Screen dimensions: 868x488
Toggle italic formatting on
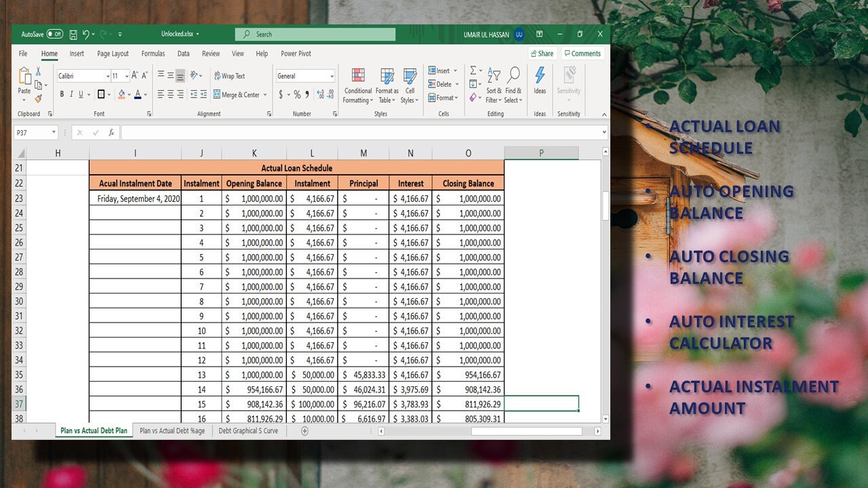pyautogui.click(x=71, y=94)
